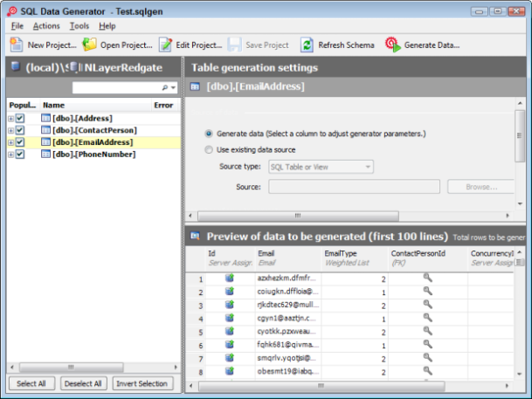Click ContactPersonId lookup magnifier in row 2
Screen dimensions: 532x399
[x=427, y=291]
